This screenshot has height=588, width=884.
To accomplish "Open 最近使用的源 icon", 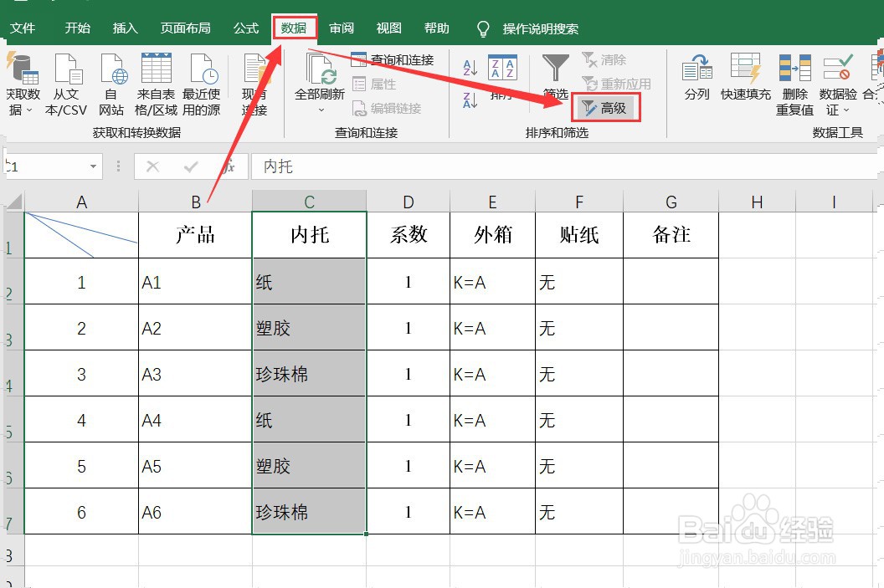I will (203, 69).
